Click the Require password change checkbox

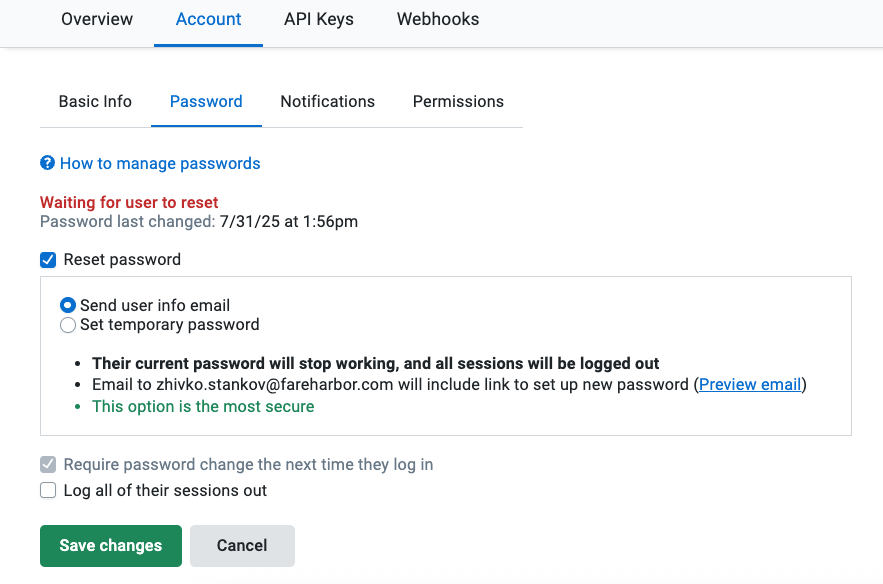[x=48, y=465]
